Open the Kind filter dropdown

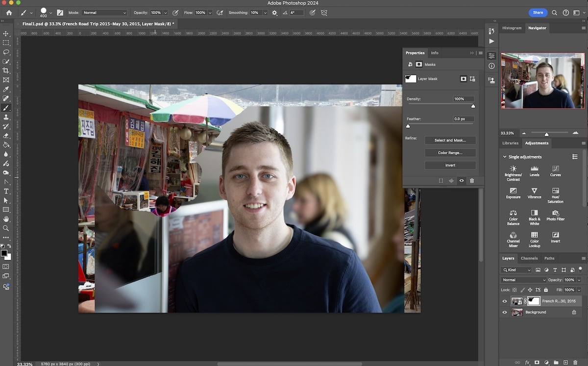pyautogui.click(x=517, y=269)
